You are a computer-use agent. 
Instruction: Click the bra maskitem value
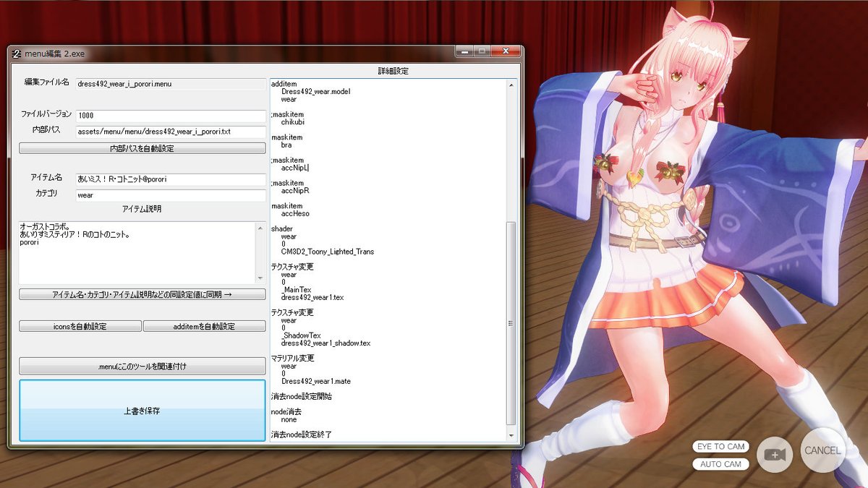coord(286,145)
